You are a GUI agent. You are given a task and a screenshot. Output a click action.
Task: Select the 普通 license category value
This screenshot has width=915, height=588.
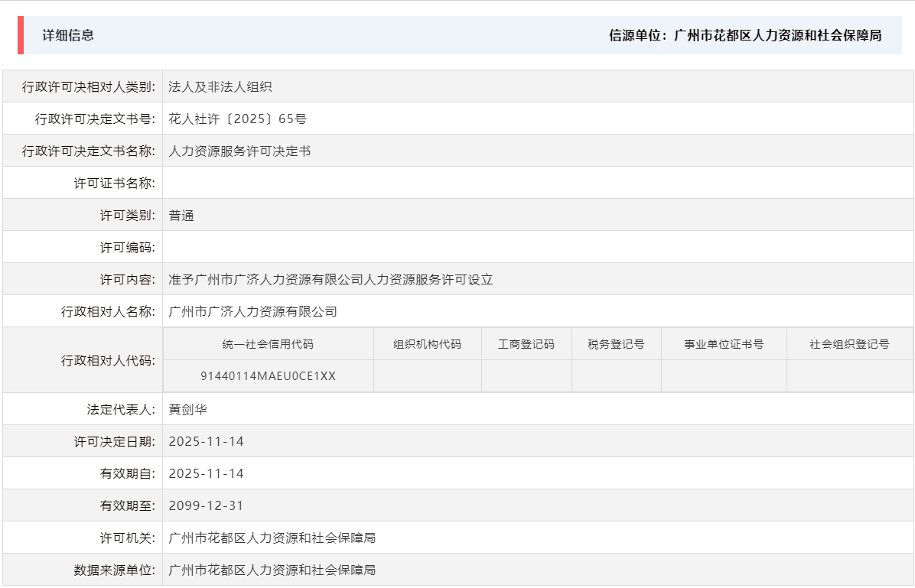click(x=180, y=215)
